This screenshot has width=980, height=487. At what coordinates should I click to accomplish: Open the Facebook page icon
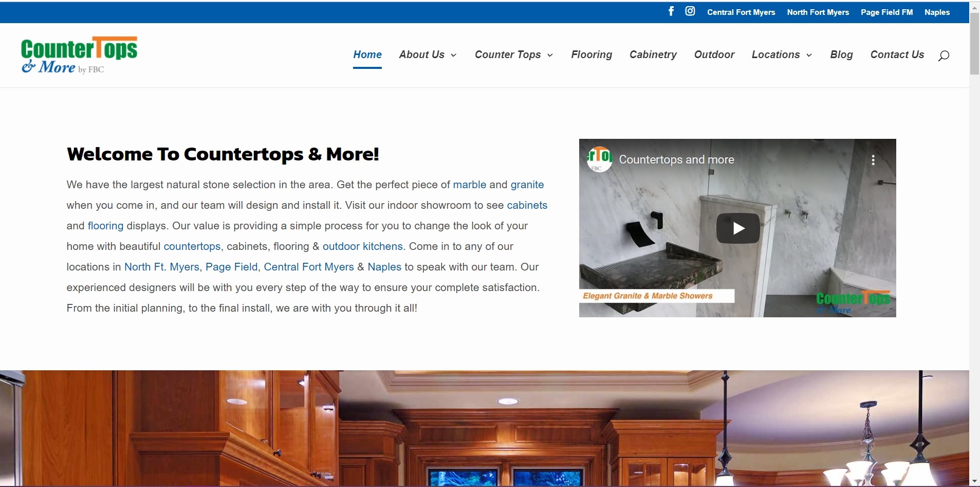(x=671, y=11)
